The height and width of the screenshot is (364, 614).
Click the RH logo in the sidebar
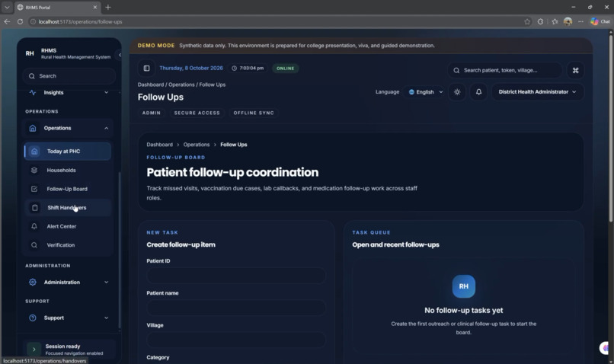coord(30,53)
